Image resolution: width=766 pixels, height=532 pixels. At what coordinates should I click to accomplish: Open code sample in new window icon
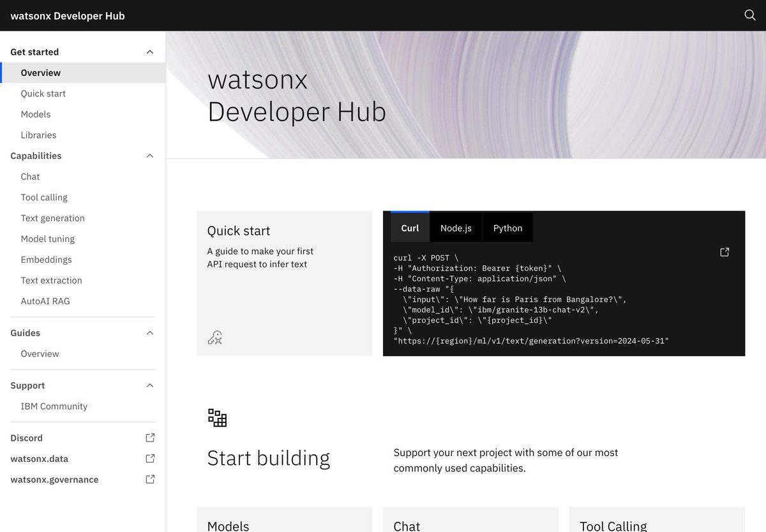point(725,252)
